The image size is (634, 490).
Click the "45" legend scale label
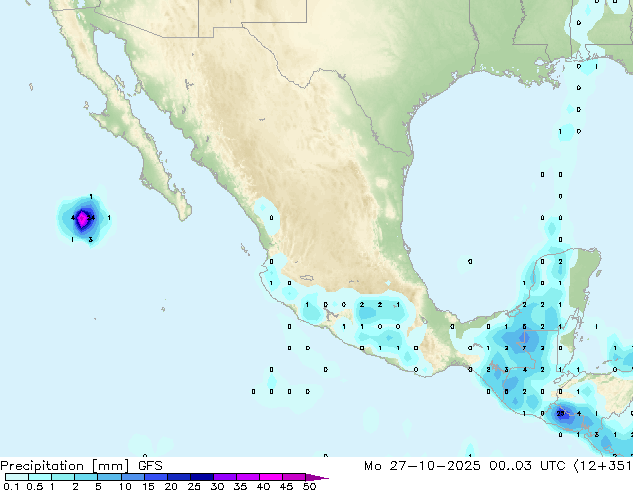[286, 486]
